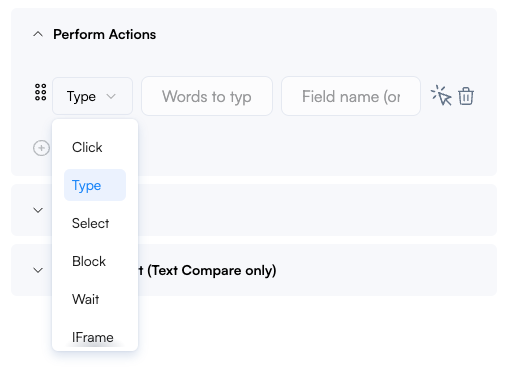This screenshot has height=379, width=511.
Task: Click the Type label in the dropdown box
Action: click(81, 97)
